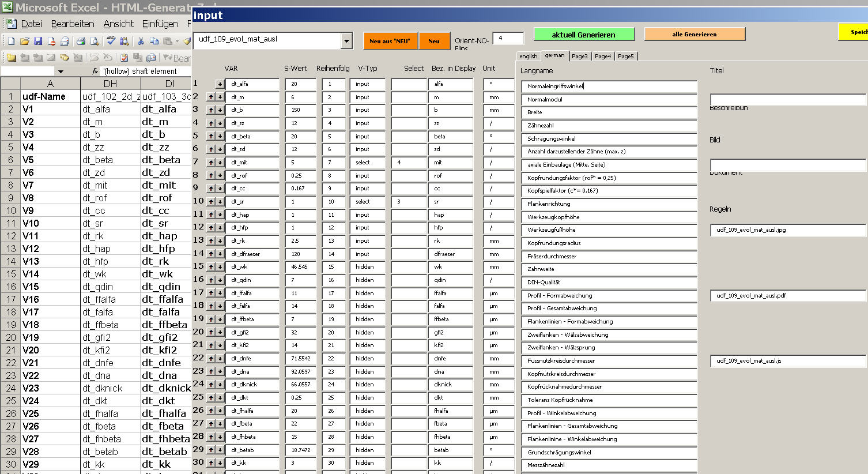Click the S-Wert field containing 46.545
The image size is (868, 474).
click(x=300, y=267)
